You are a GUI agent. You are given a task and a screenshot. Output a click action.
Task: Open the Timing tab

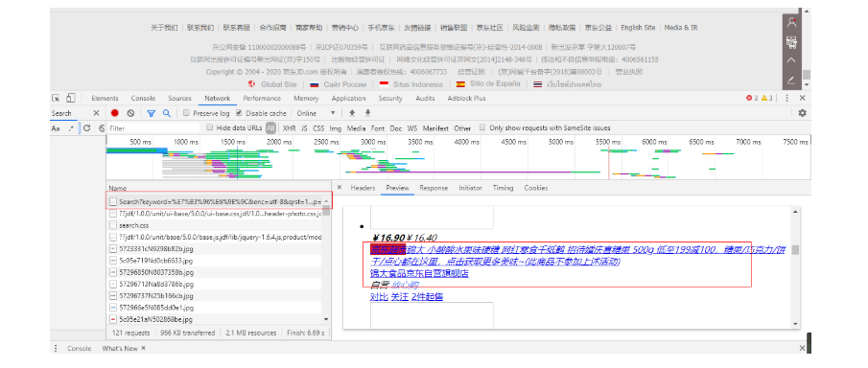[x=503, y=188]
